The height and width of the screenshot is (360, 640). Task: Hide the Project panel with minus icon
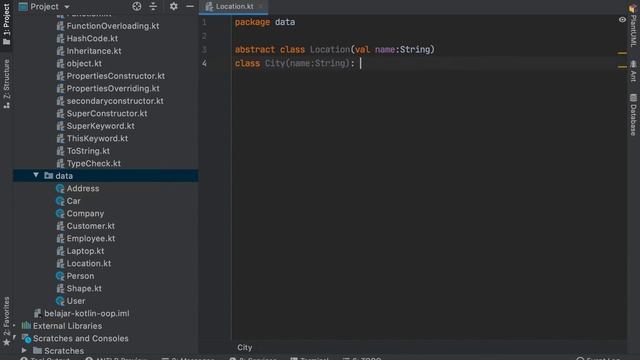[x=190, y=6]
